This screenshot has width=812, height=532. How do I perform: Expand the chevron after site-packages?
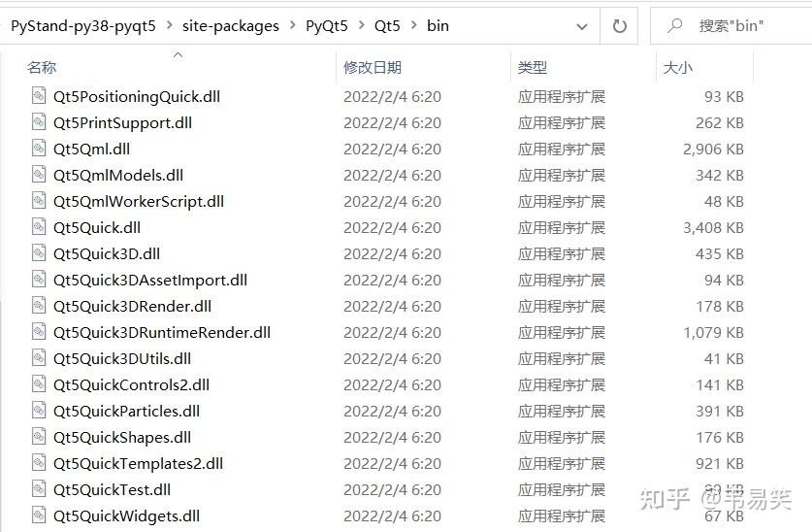point(293,25)
